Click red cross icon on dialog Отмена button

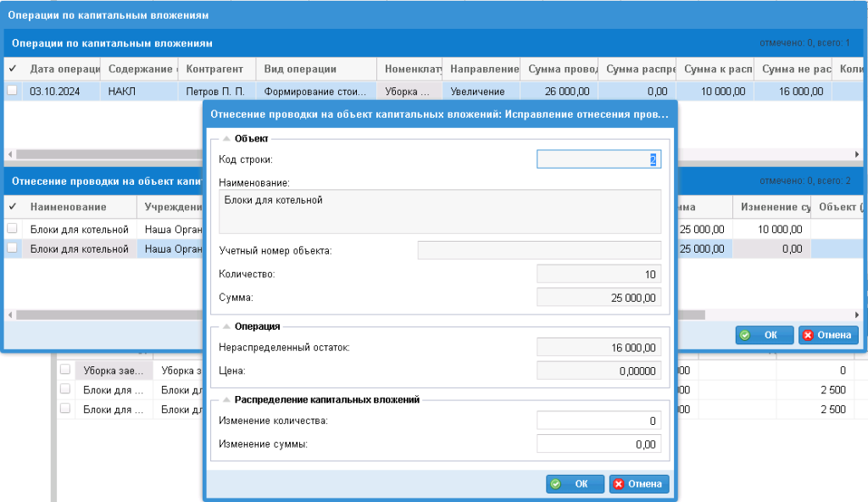coord(618,484)
